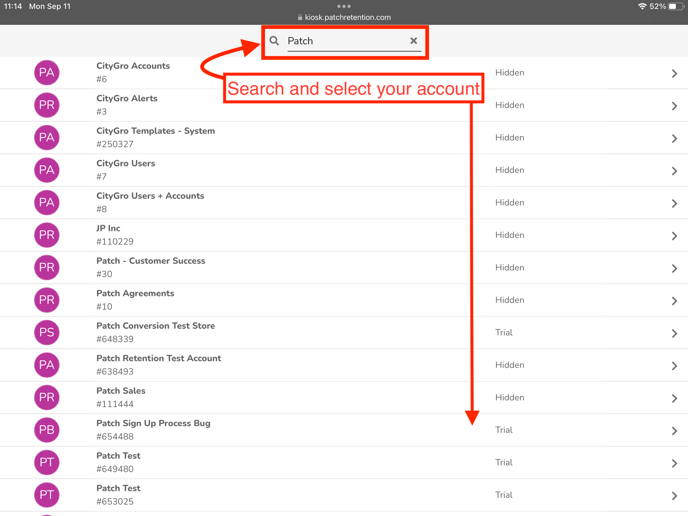Click Trial status of Patch Conversion Test Store
This screenshot has width=688, height=516.
click(504, 332)
